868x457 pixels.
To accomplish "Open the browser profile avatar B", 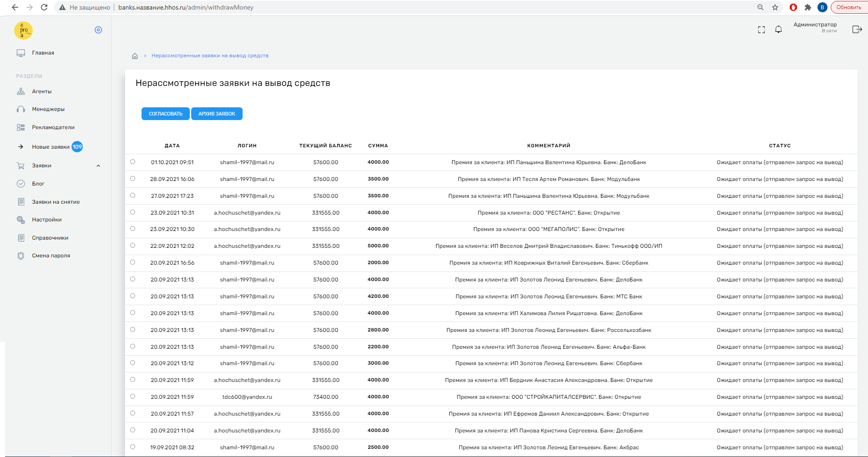I will (822, 7).
